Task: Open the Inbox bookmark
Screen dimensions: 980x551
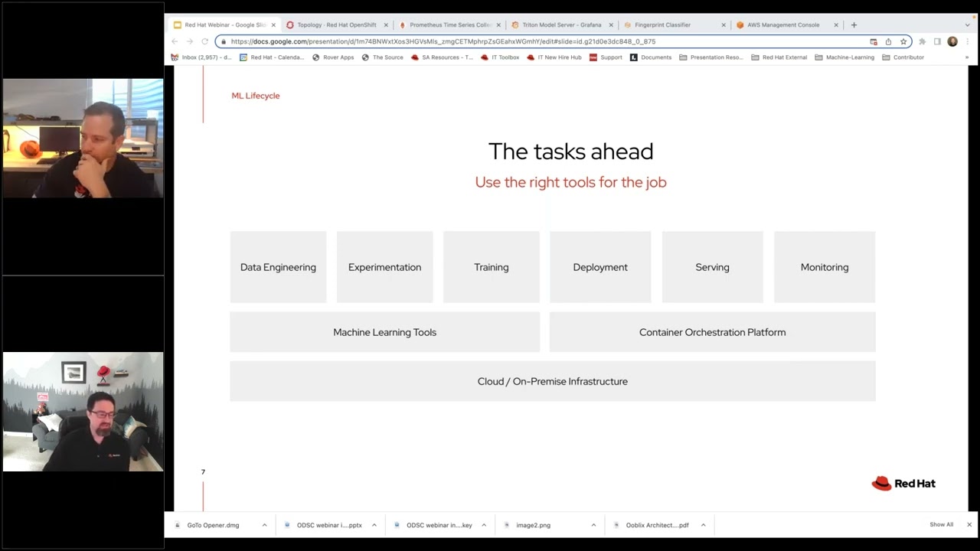Action: point(201,57)
